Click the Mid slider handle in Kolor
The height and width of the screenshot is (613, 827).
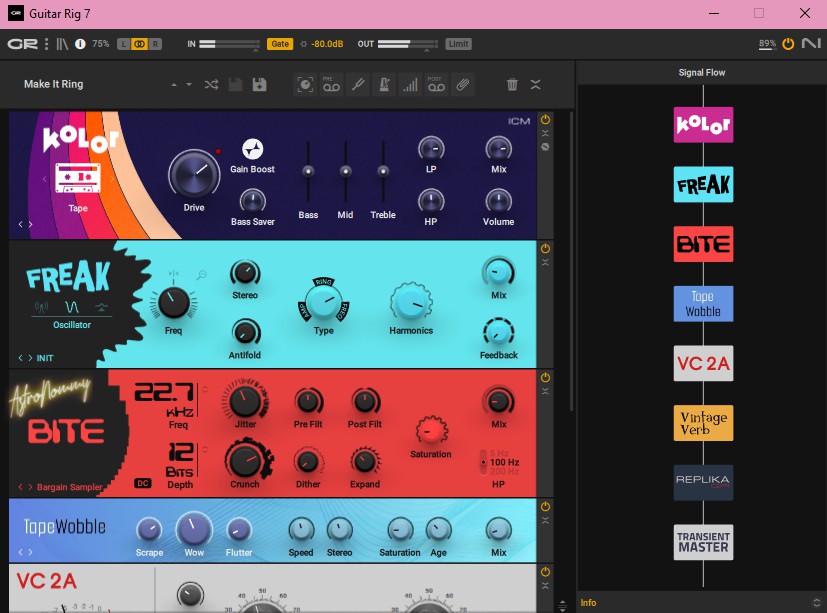[345, 171]
